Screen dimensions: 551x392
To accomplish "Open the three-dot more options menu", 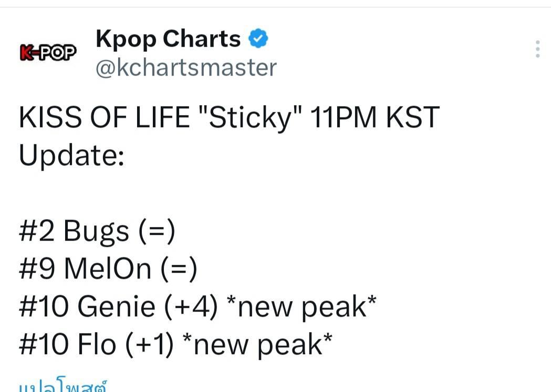I will pyautogui.click(x=537, y=49).
